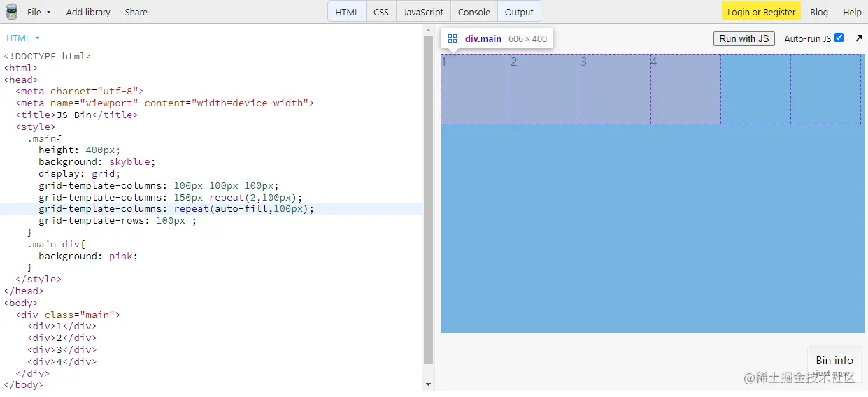The image size is (868, 397).
Task: Click the '<!DOCTYPE html>' line
Action: (x=47, y=56)
